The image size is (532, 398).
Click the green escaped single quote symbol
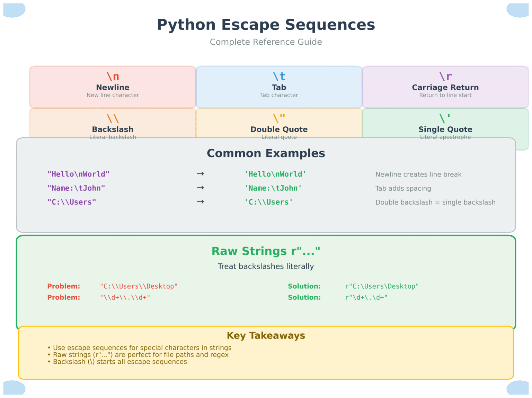point(445,118)
